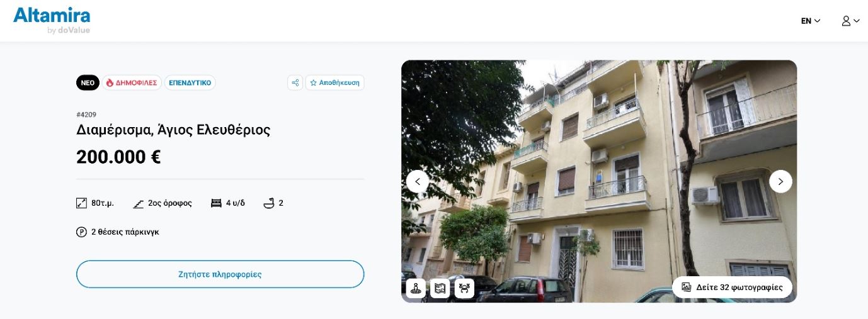Show the next property photo

(x=780, y=181)
